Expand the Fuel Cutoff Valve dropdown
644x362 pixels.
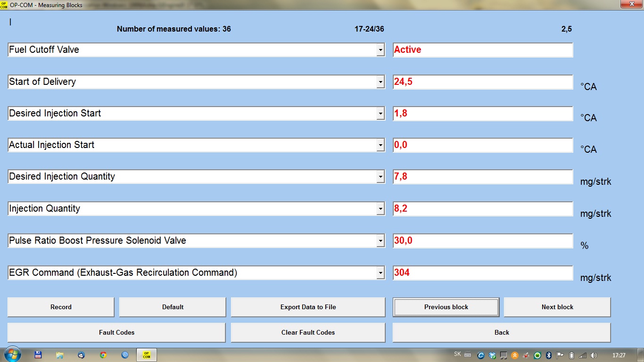380,50
